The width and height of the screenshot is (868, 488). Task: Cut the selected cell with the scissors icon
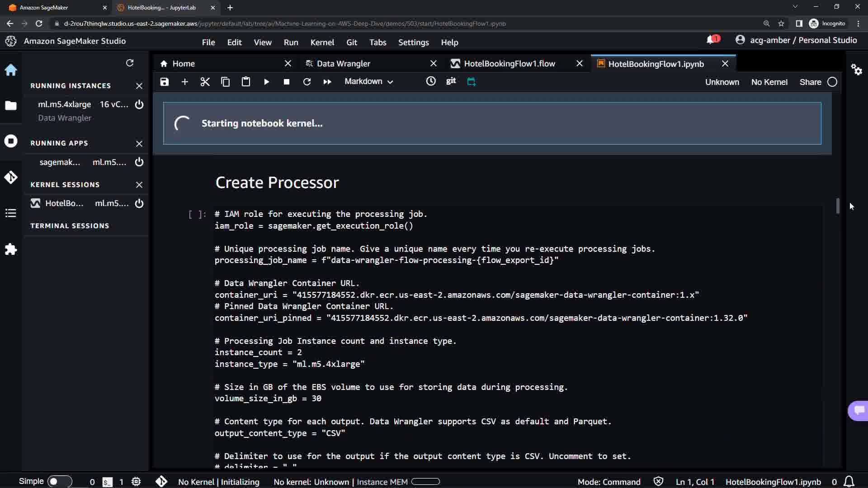click(205, 82)
